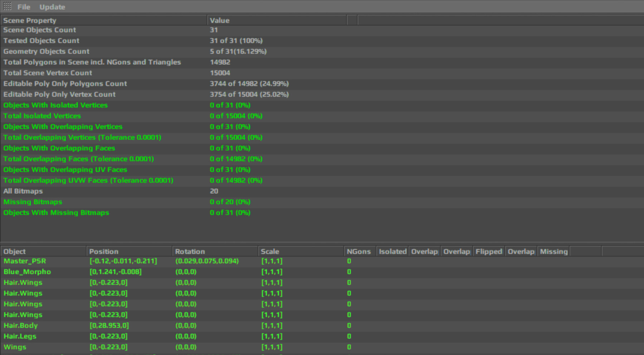The width and height of the screenshot is (644, 355).
Task: Click the toolbar grip handle icon
Action: (8, 6)
